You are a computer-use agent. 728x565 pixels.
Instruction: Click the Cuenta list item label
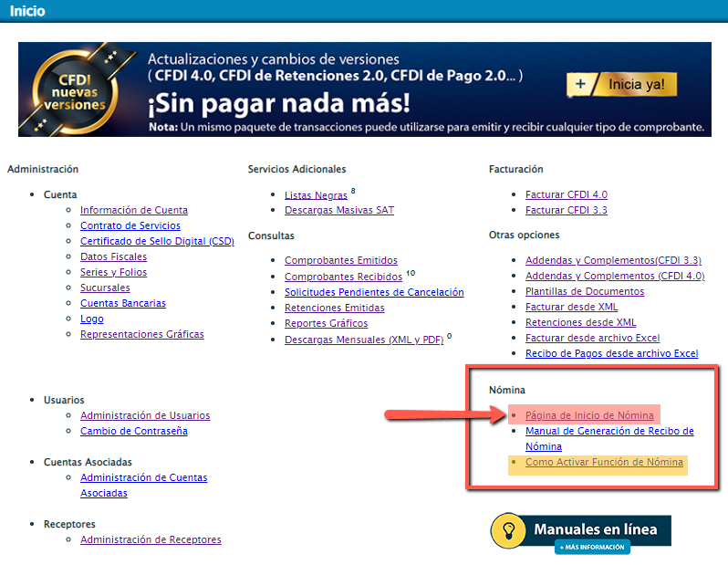click(60, 194)
